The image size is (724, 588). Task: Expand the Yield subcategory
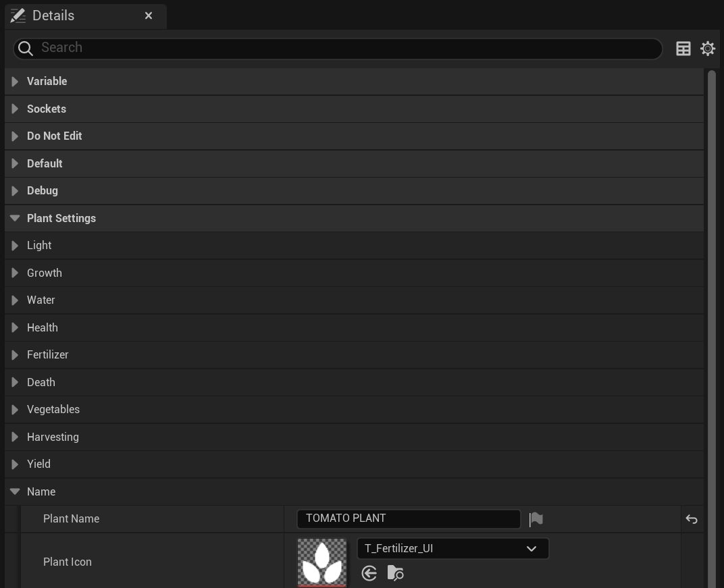coord(15,464)
